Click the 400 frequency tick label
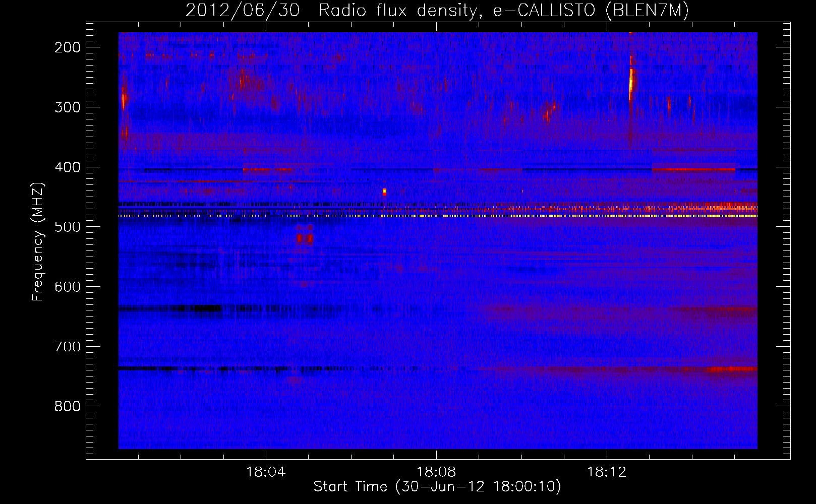This screenshot has width=816, height=504. coord(68,167)
